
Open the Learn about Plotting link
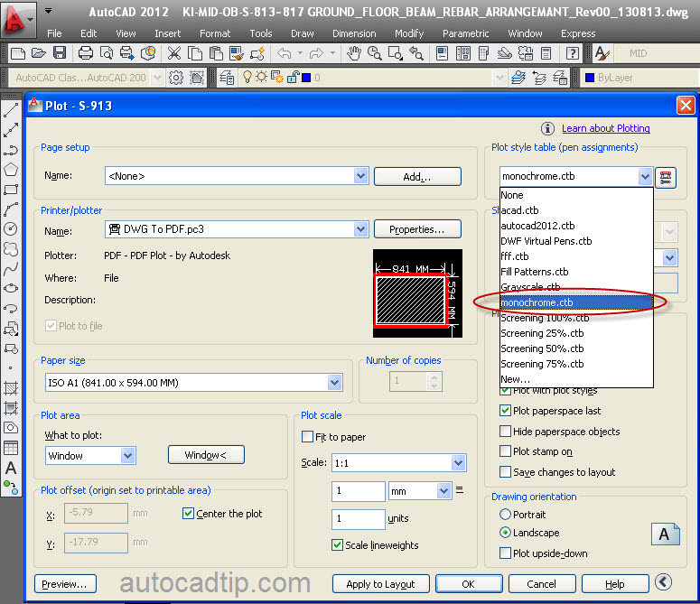pyautogui.click(x=606, y=128)
